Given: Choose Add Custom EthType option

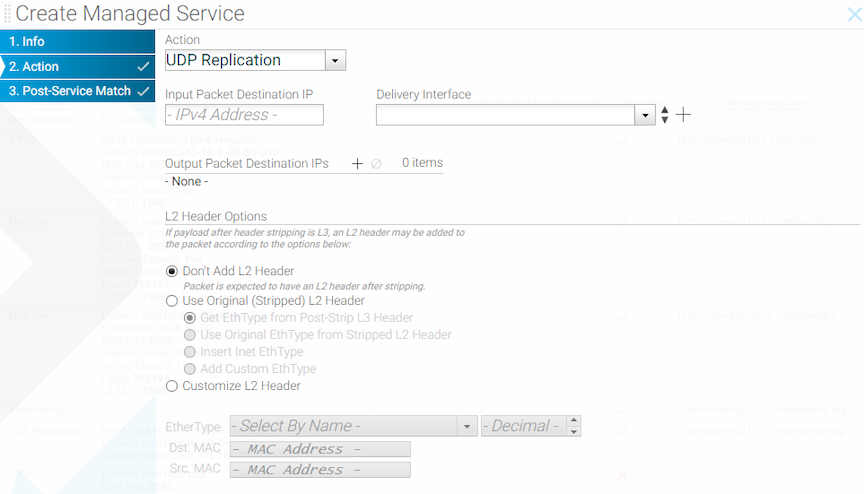Looking at the screenshot, I should (x=190, y=369).
